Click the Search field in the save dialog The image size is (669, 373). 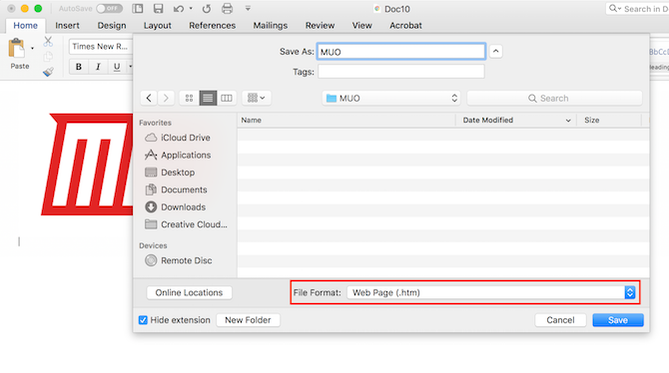pos(554,98)
